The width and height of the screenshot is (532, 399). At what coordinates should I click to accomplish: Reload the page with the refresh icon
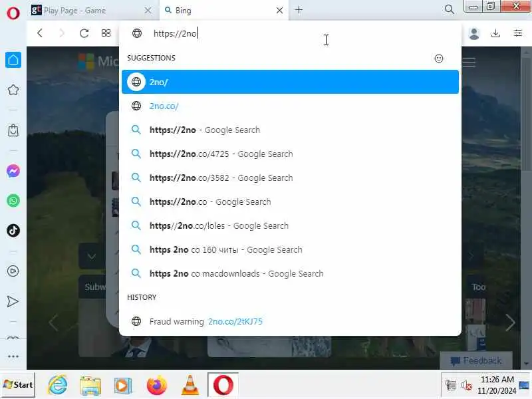84,33
